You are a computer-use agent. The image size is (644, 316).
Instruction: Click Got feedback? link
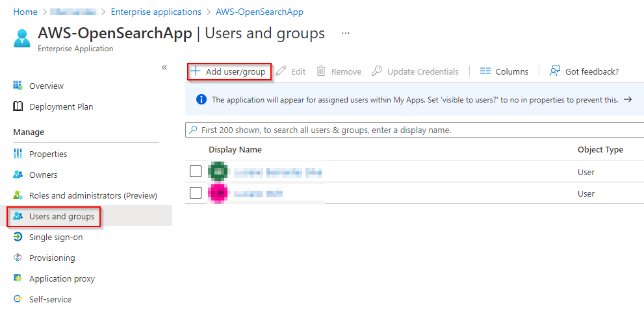pyautogui.click(x=584, y=72)
